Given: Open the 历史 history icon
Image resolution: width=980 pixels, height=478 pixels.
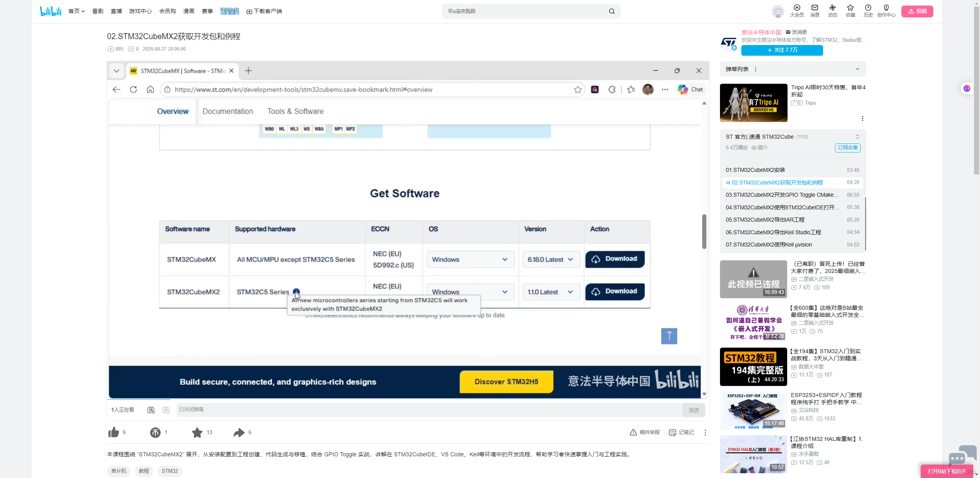Looking at the screenshot, I should (868, 11).
